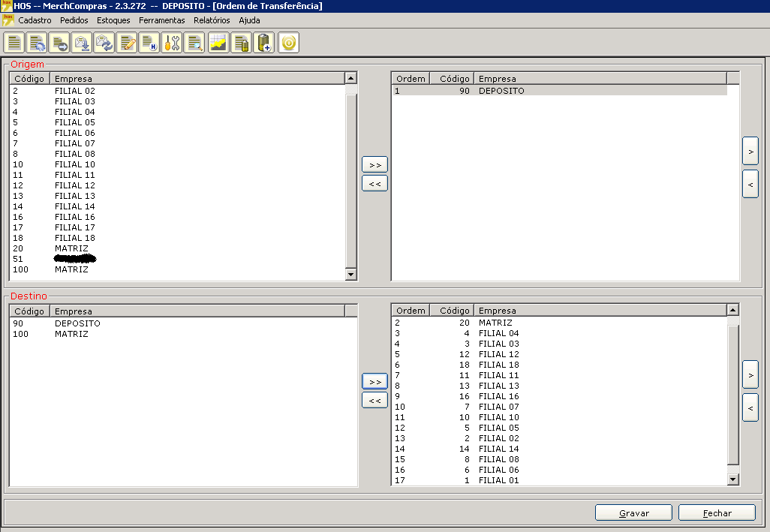Click scroll up arrow of Destino order list
Image resolution: width=770 pixels, height=532 pixels.
732,310
